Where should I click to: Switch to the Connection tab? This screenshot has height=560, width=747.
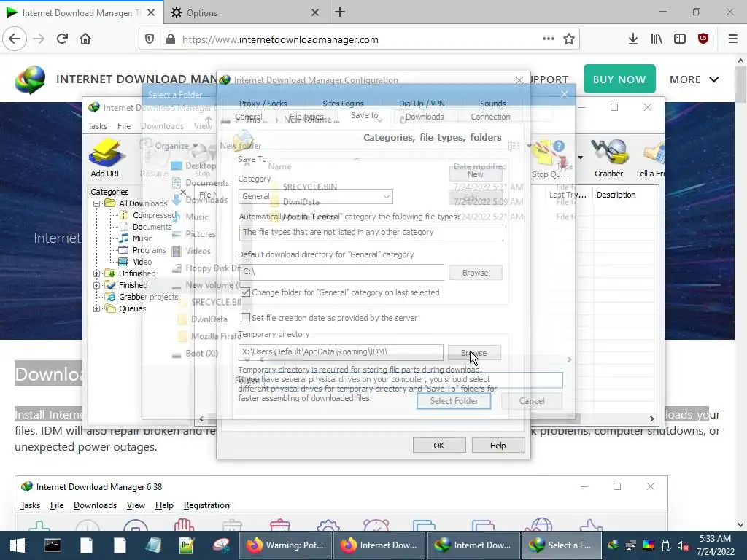pyautogui.click(x=490, y=117)
